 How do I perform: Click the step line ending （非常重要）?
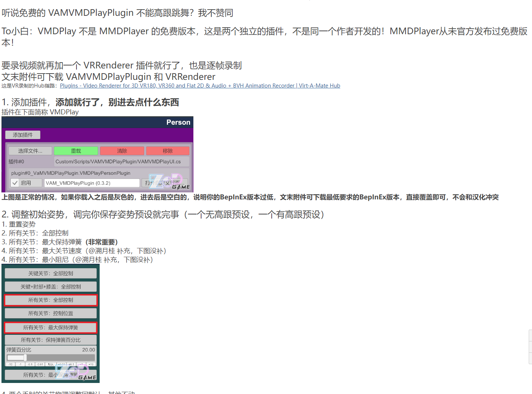tap(60, 242)
